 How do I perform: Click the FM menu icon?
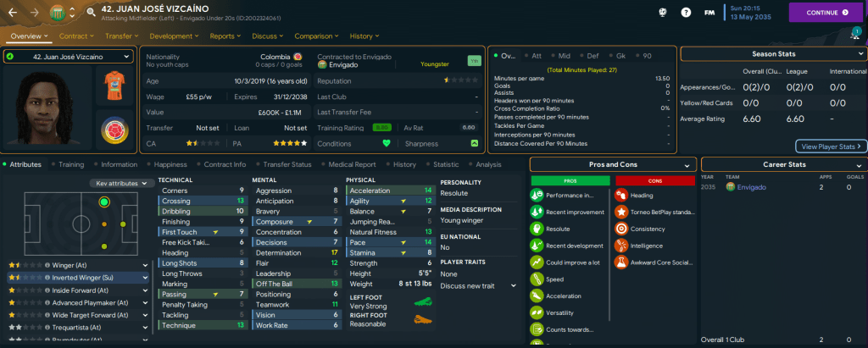click(x=708, y=13)
